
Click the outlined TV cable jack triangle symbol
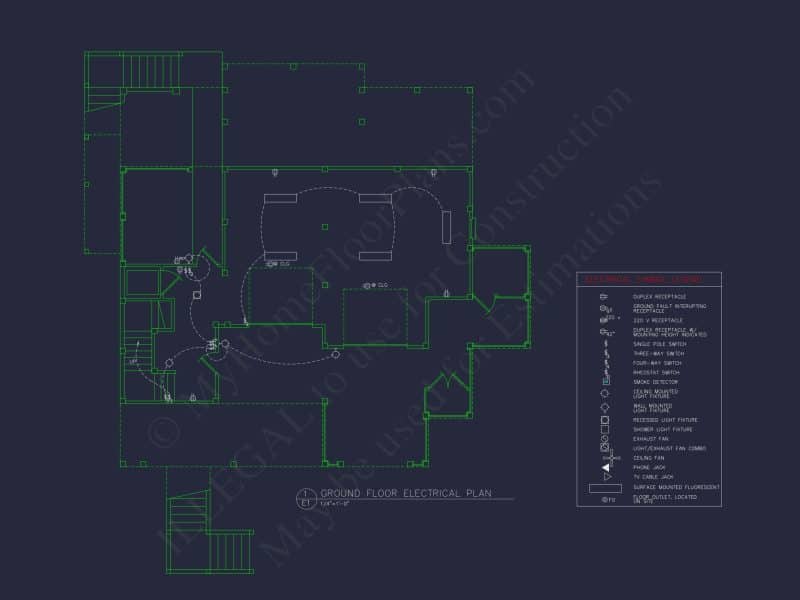pos(608,477)
